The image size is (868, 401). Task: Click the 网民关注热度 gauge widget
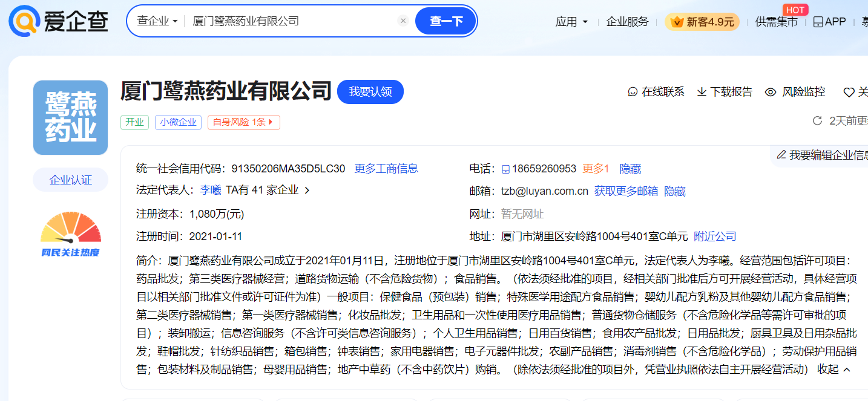point(71,235)
